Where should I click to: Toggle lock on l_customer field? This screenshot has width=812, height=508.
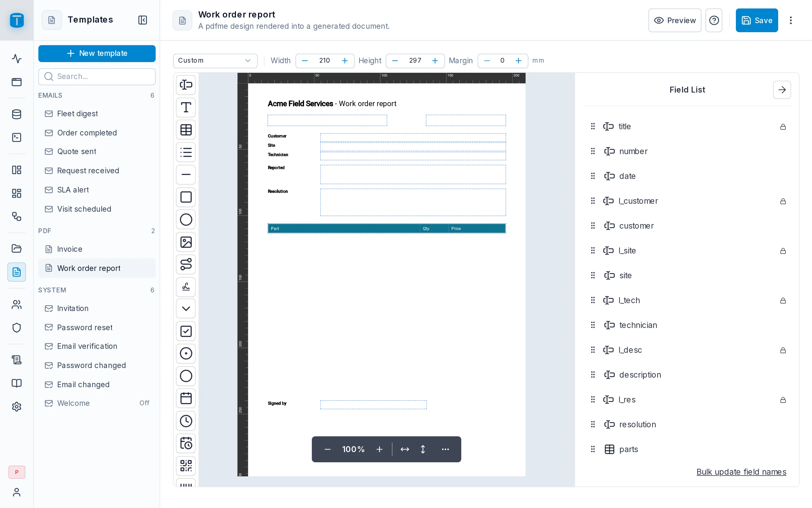coord(783,201)
